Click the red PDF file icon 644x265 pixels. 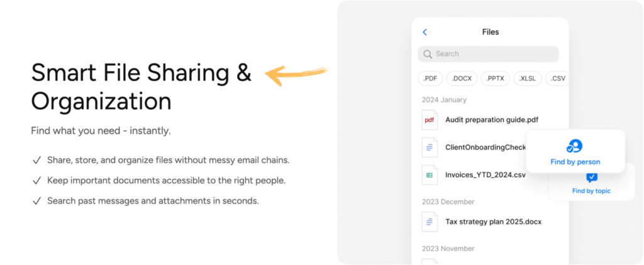430,120
